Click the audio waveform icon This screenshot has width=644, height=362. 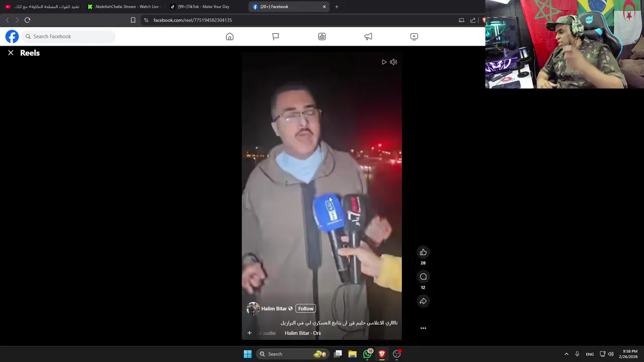pyautogui.click(x=249, y=333)
